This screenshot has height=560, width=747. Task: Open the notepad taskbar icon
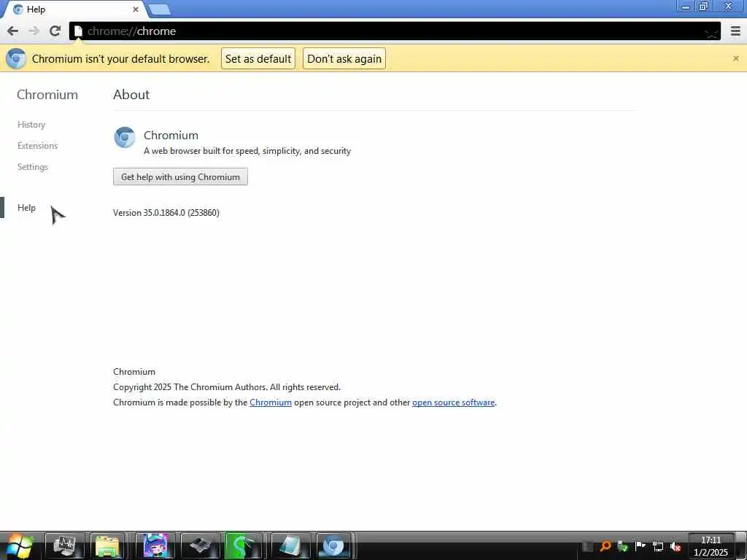(x=290, y=546)
